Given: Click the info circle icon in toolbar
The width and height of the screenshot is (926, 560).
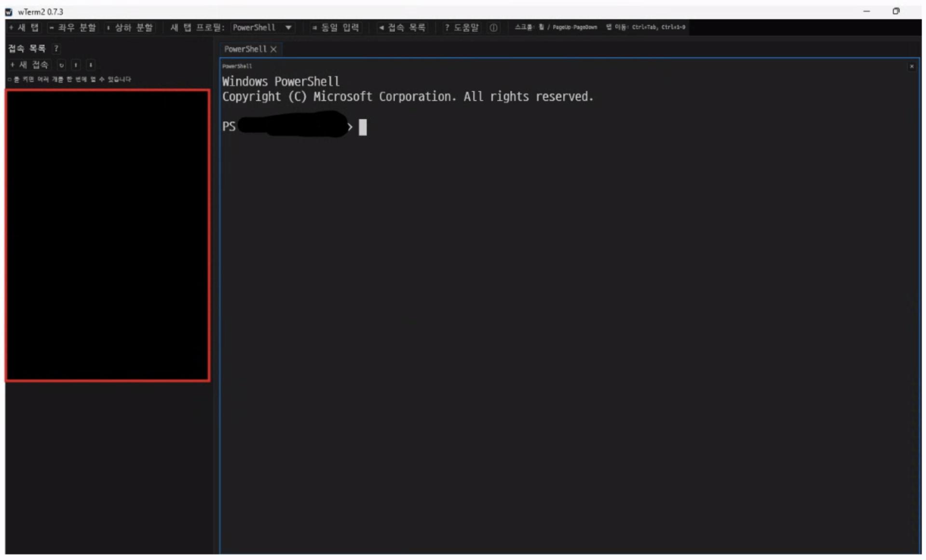Looking at the screenshot, I should (493, 27).
